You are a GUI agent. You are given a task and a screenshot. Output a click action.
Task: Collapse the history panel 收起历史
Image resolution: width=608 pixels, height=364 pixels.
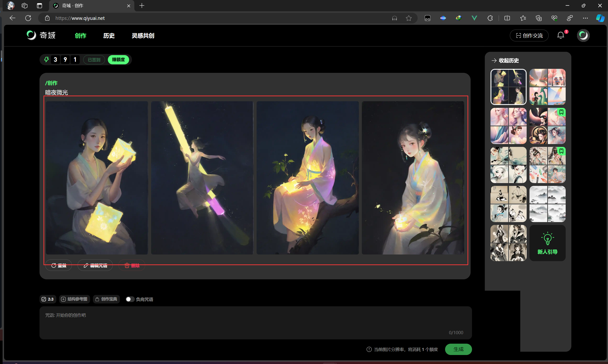coord(505,60)
